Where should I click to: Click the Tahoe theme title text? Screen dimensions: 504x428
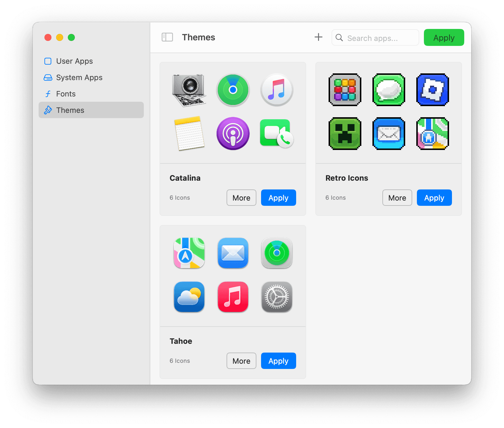click(181, 341)
